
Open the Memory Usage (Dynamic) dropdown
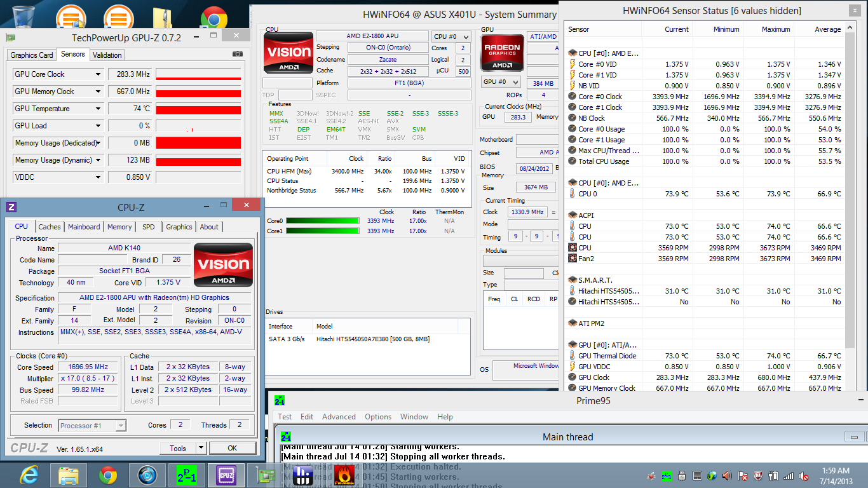click(x=98, y=160)
